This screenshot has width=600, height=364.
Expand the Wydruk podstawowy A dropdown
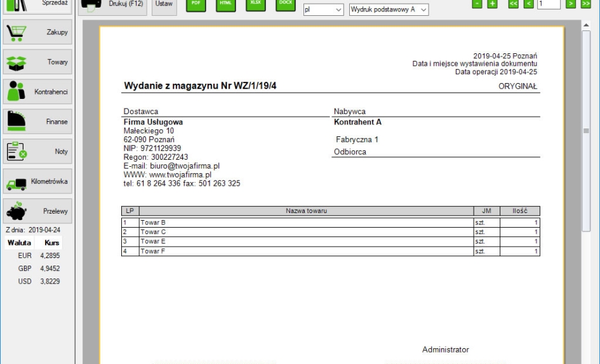[x=389, y=10]
